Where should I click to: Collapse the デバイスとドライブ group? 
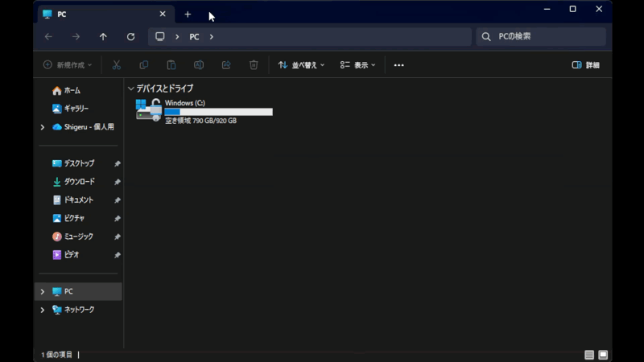[130, 88]
